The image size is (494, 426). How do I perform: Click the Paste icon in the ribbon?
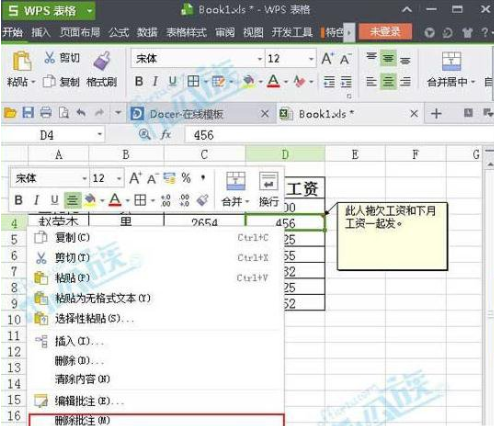coord(22,61)
